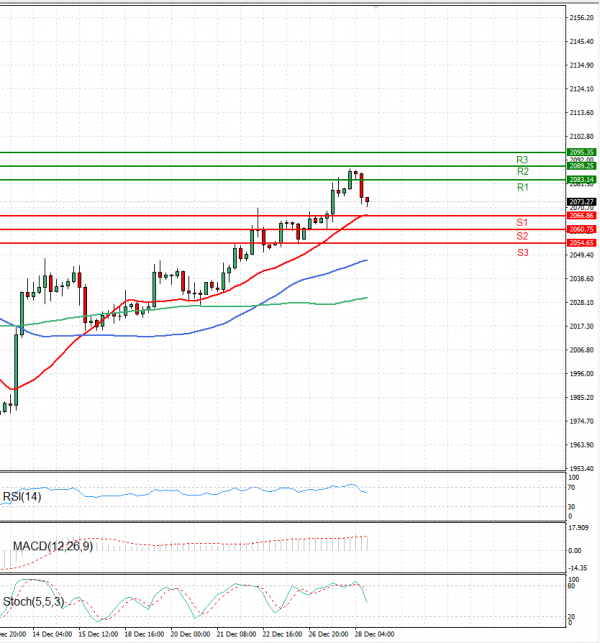
Task: Click the 14 Dec 04:00 time label
Action: pyautogui.click(x=52, y=634)
